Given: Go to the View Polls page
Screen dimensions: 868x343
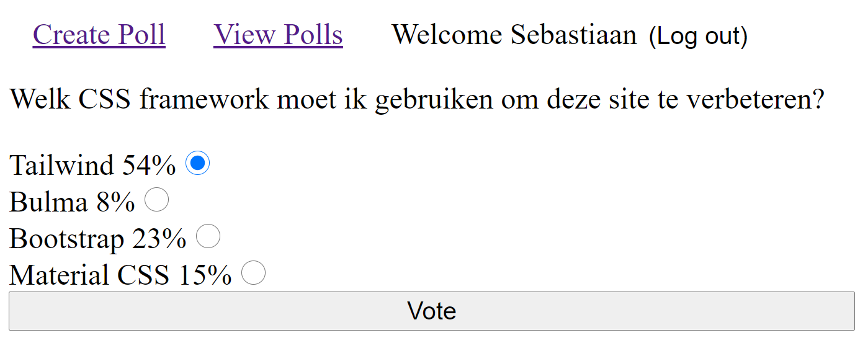Looking at the screenshot, I should coord(278,35).
